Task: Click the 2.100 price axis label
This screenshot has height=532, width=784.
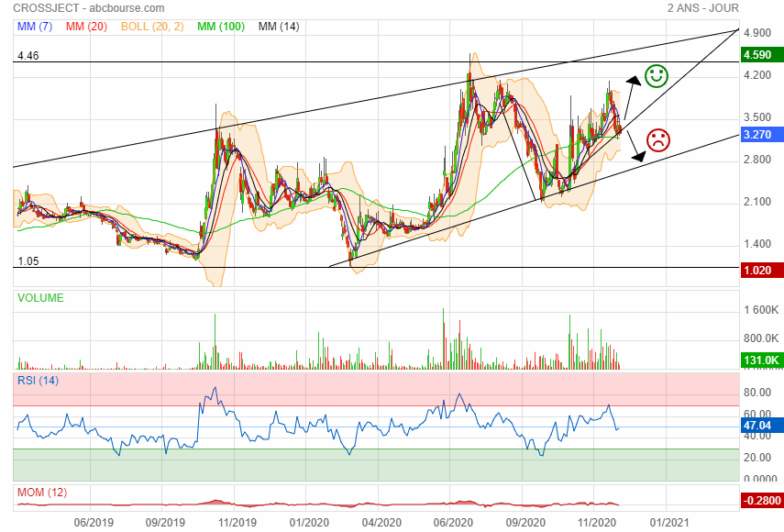Action: pyautogui.click(x=757, y=202)
